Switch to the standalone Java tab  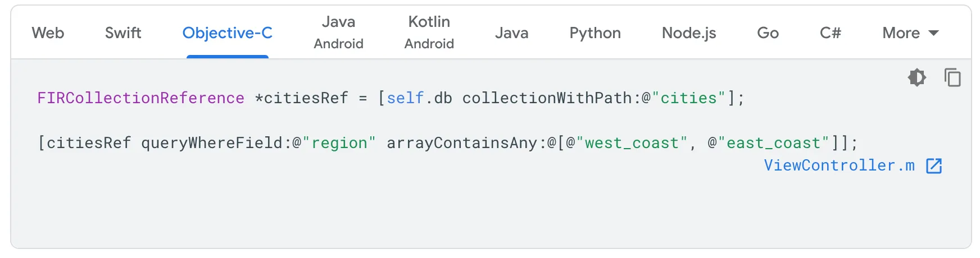click(x=511, y=33)
